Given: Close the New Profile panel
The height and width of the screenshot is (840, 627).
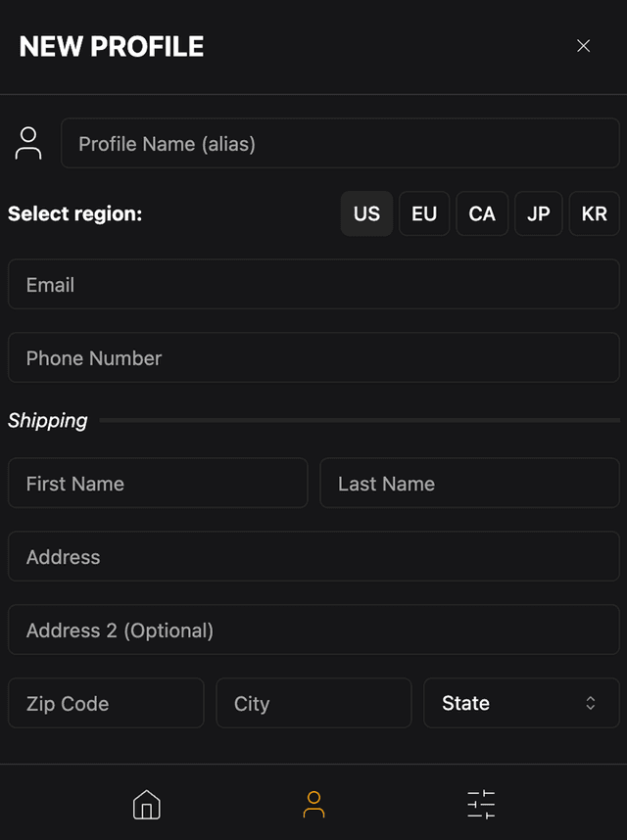Looking at the screenshot, I should (583, 46).
